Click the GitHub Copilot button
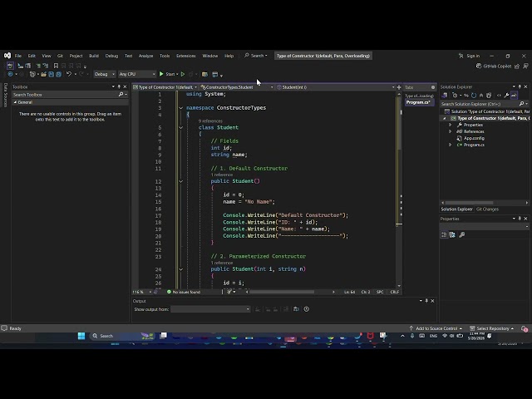 tap(494, 66)
